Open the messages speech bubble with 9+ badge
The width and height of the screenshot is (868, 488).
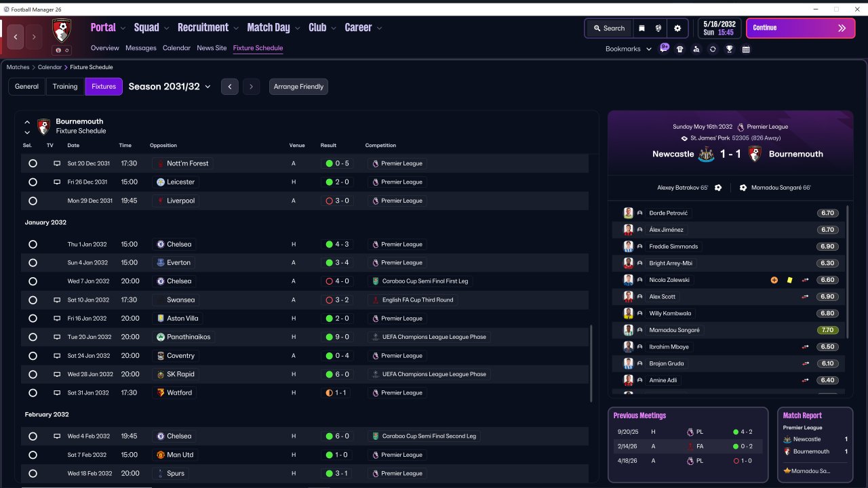click(x=665, y=48)
